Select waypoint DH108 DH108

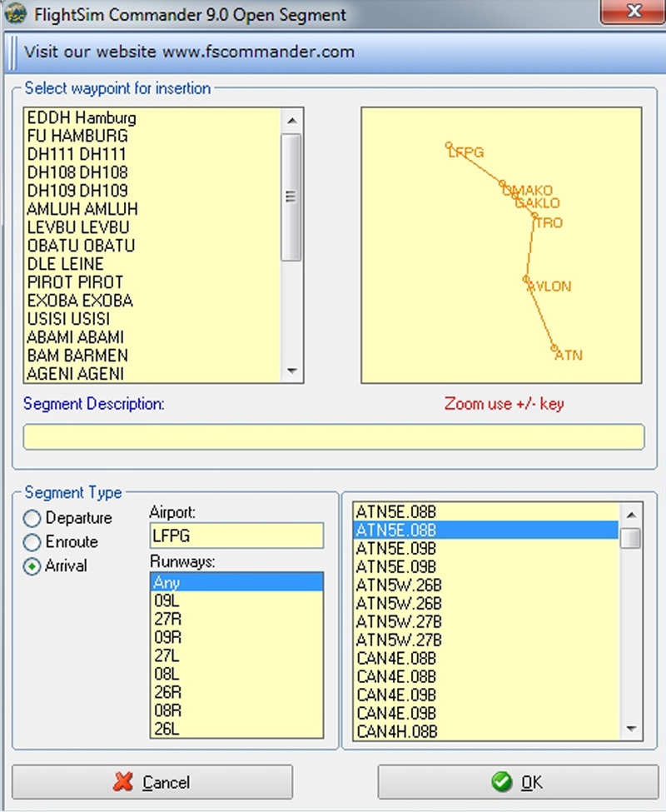(152, 172)
